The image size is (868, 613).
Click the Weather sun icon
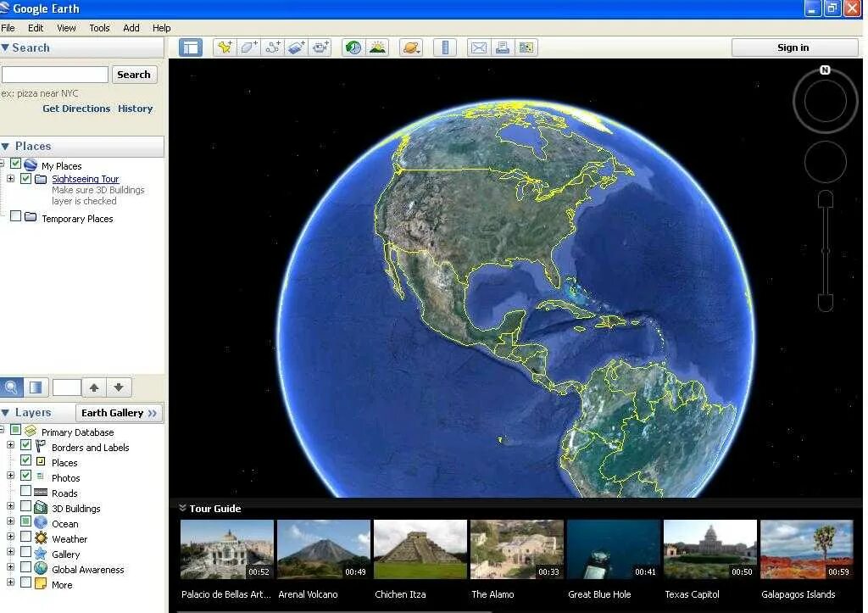pyautogui.click(x=41, y=538)
